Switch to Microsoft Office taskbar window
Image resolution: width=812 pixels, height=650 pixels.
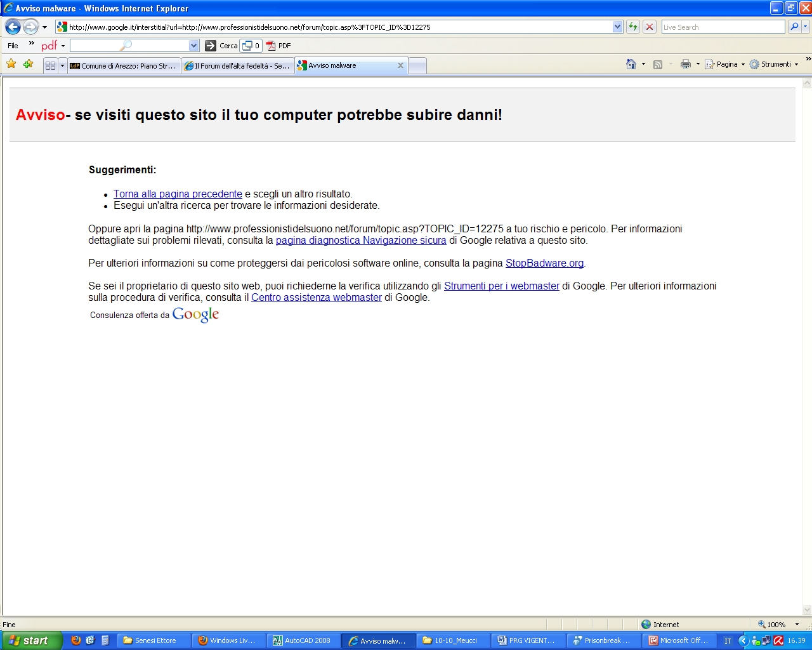tap(678, 640)
